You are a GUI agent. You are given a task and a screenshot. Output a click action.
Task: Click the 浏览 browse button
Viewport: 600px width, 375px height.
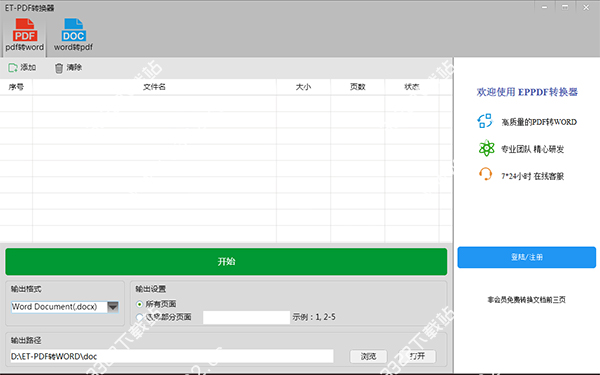tap(368, 356)
